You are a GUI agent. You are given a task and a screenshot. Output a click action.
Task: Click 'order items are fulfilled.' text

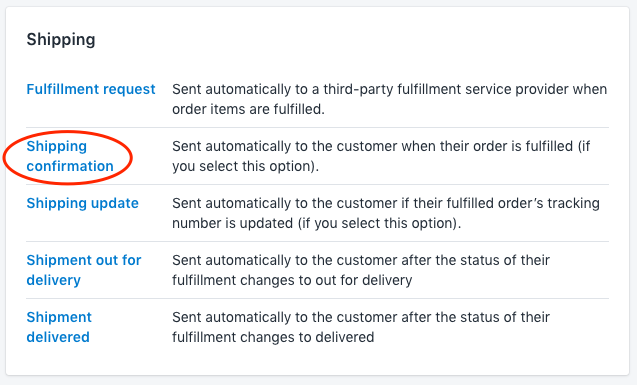pyautogui.click(x=248, y=109)
